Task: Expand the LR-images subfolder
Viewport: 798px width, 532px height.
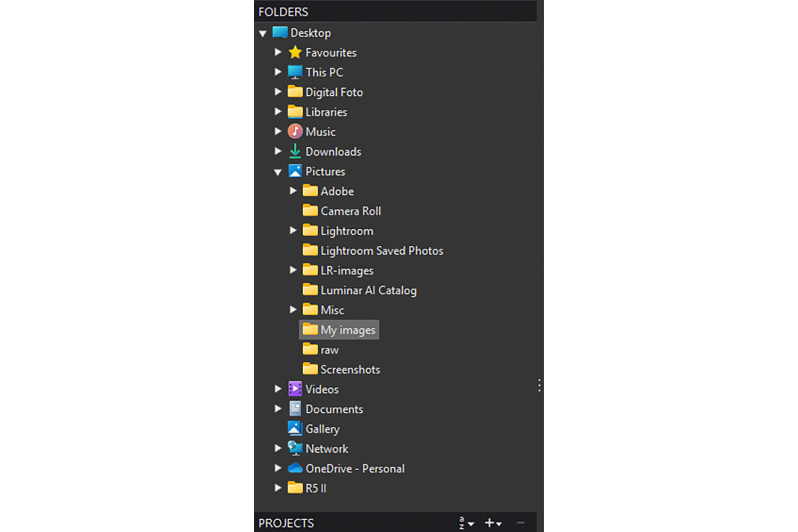Action: point(293,270)
